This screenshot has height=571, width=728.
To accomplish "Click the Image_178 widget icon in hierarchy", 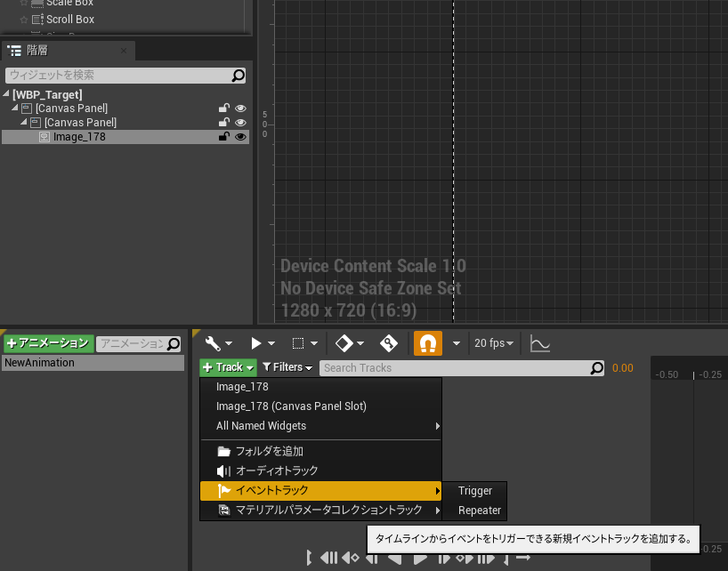I will coord(44,137).
